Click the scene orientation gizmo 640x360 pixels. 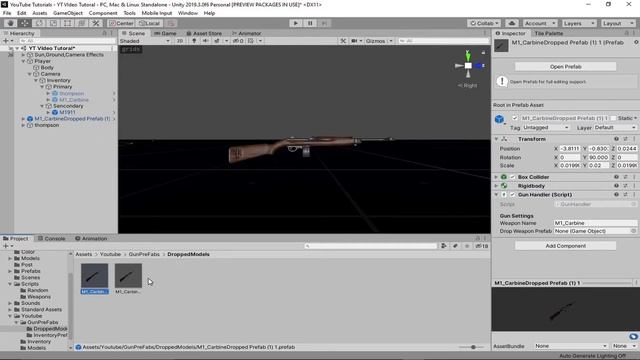pyautogui.click(x=468, y=65)
